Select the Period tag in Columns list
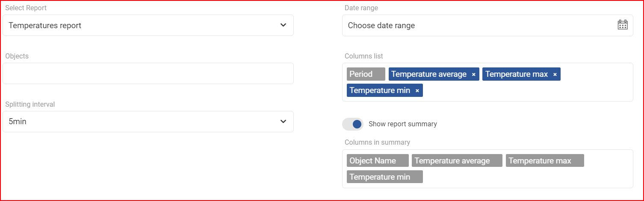This screenshot has width=644, height=201. [366, 74]
